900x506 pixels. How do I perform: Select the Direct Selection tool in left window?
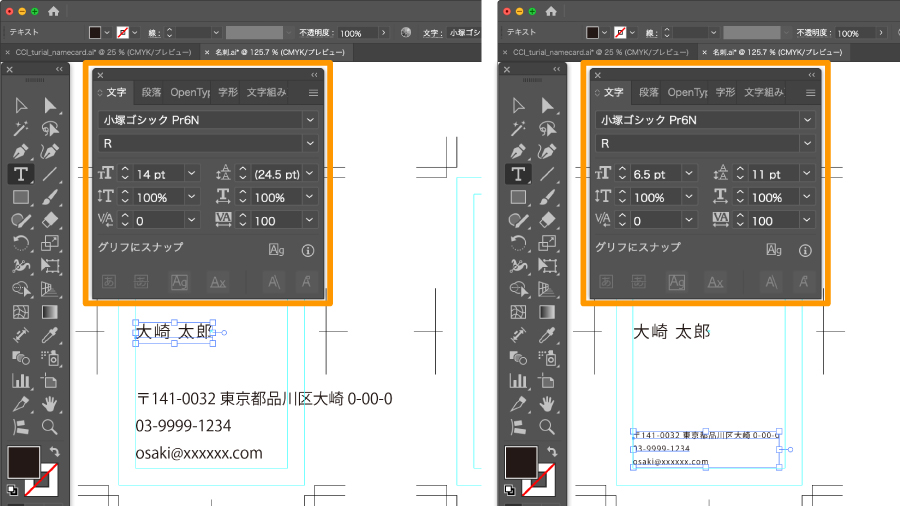point(49,106)
